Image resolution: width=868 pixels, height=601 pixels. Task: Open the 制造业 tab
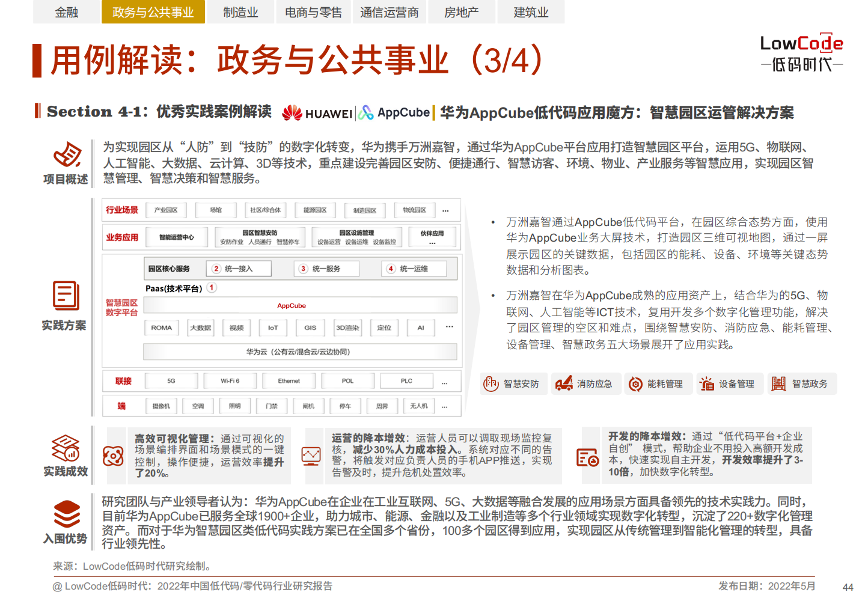tap(240, 12)
